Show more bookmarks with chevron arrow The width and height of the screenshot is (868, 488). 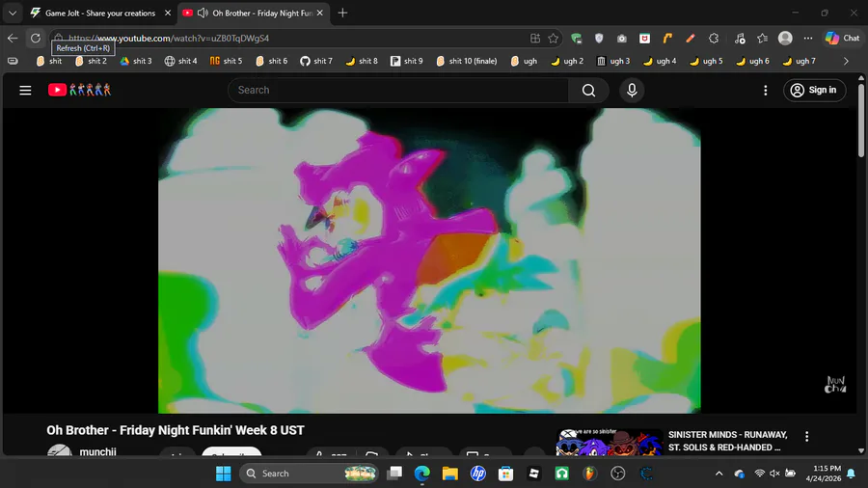click(845, 61)
